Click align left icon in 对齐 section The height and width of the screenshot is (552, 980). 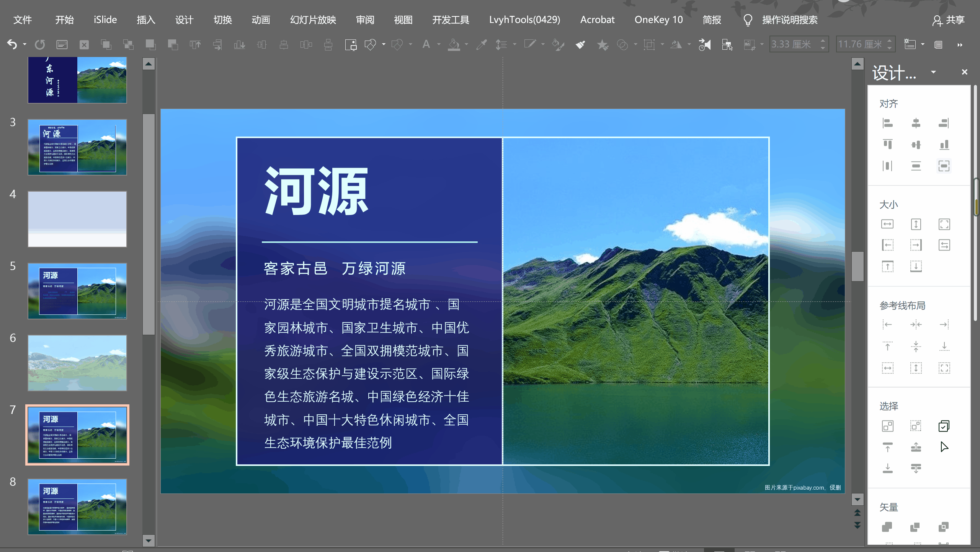click(x=887, y=123)
